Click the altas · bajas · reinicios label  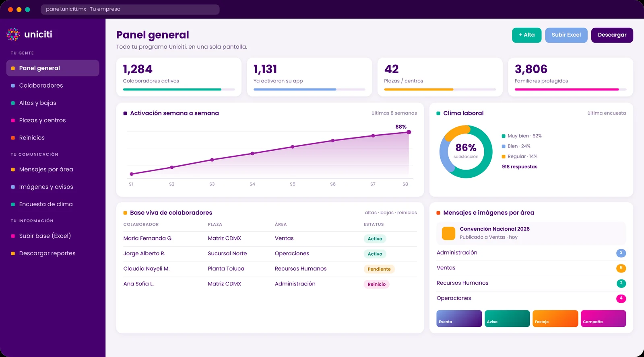(391, 213)
